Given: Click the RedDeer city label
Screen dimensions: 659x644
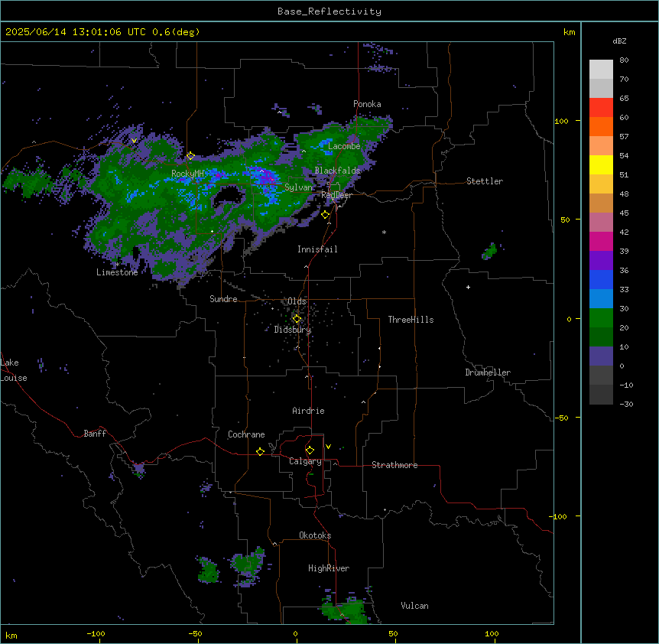Looking at the screenshot, I should (337, 195).
